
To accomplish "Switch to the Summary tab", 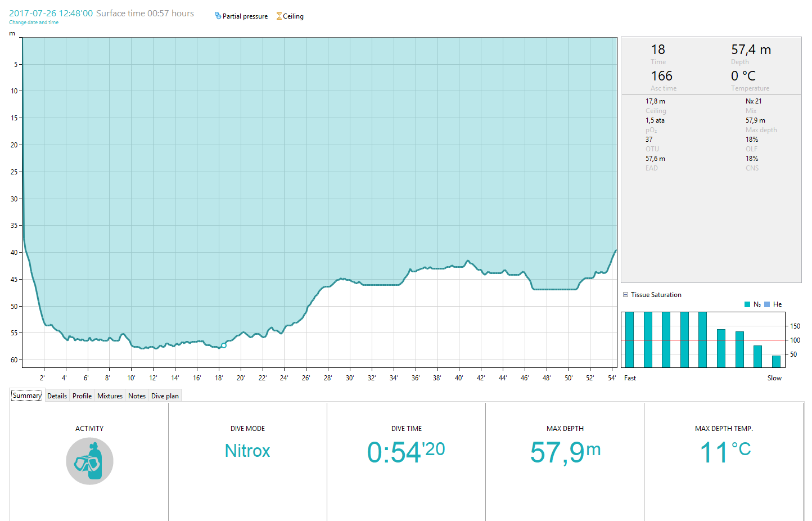I will (x=27, y=396).
